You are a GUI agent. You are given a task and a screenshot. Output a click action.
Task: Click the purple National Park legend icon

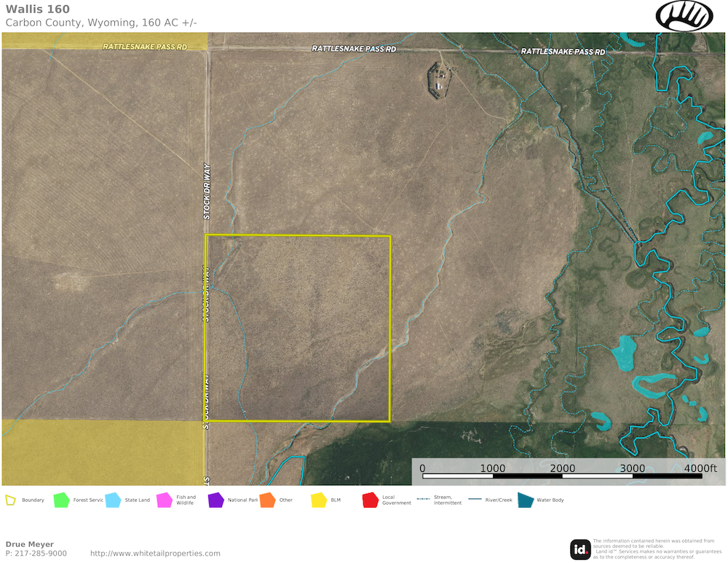(215, 500)
